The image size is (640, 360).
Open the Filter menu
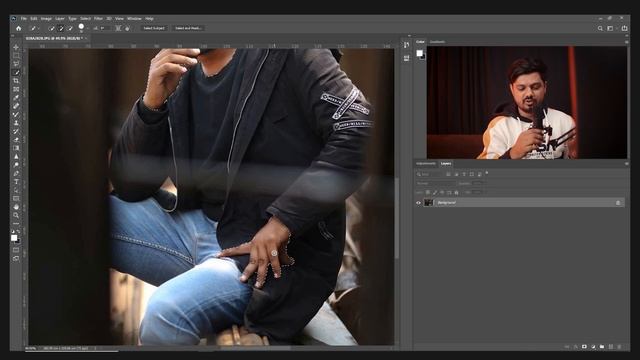click(98, 18)
